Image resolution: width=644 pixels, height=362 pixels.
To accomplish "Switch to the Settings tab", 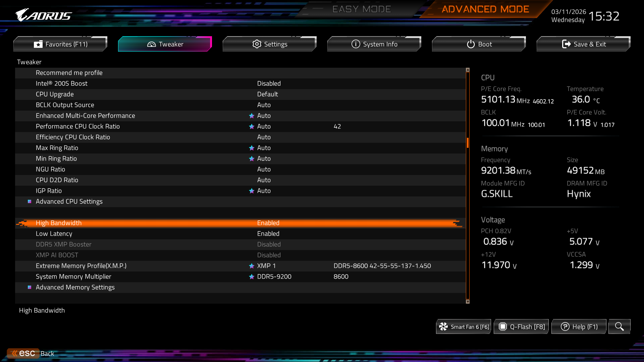I will click(270, 44).
